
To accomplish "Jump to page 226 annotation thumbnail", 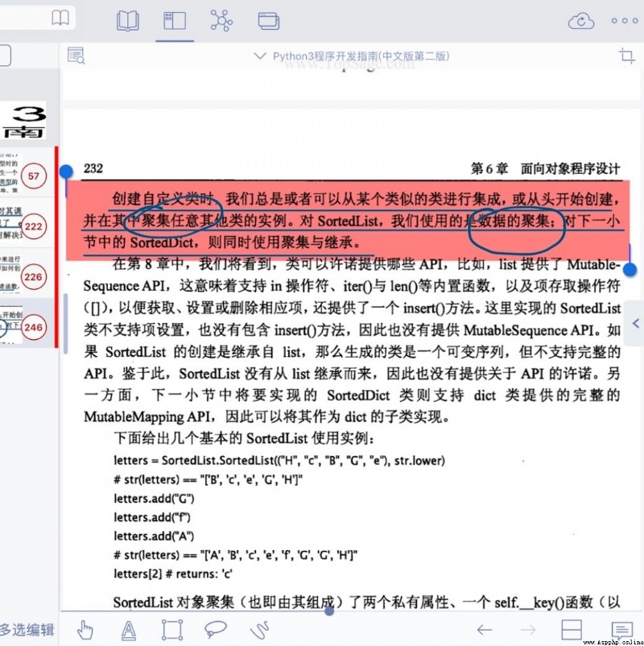I will (33, 277).
